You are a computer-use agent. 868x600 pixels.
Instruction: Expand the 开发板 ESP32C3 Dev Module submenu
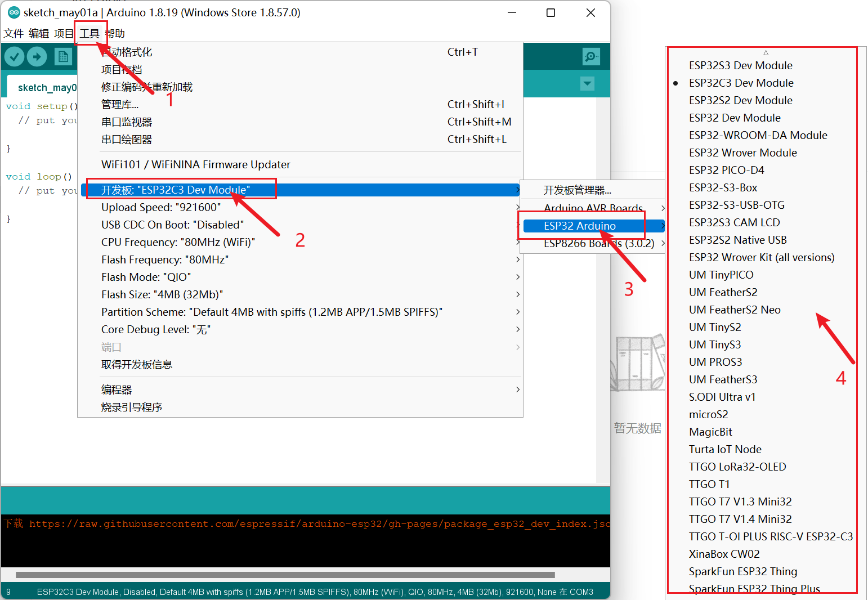coord(300,190)
